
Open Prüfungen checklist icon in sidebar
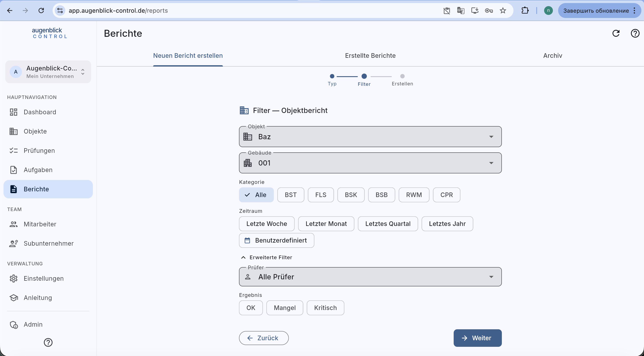click(x=14, y=150)
